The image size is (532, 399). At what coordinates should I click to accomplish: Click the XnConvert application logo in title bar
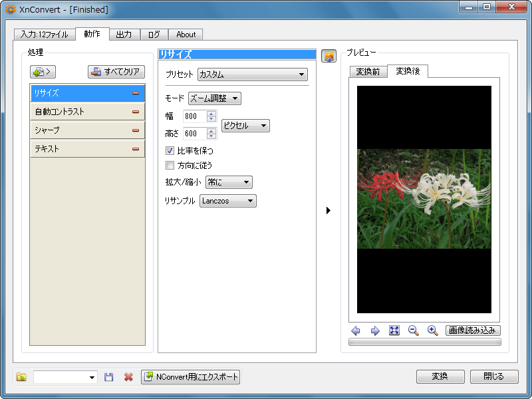coord(11,9)
